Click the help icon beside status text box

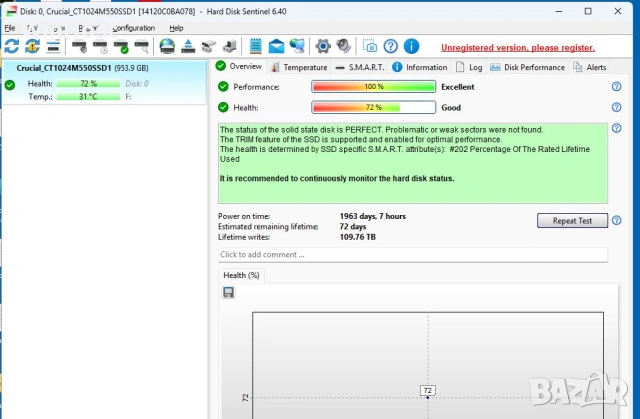[616, 128]
